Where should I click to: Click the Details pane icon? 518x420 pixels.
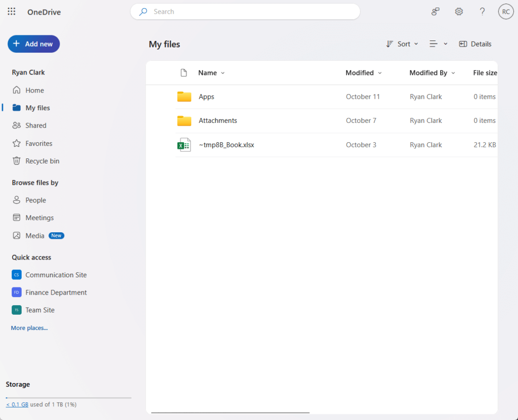click(x=463, y=44)
